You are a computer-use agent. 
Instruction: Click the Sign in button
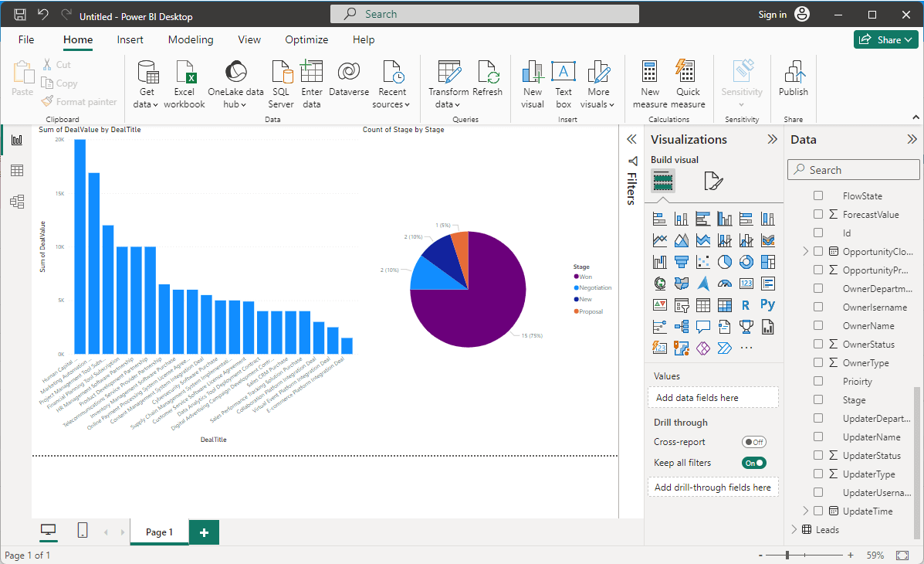(x=772, y=15)
